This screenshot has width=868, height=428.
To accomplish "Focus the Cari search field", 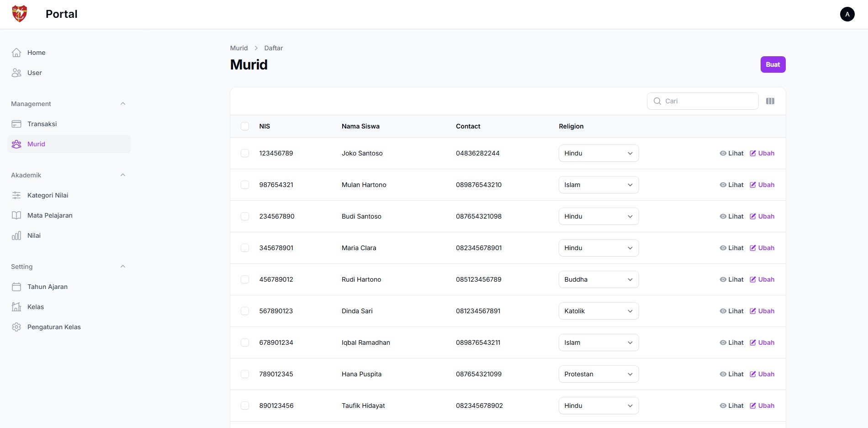I will coord(708,101).
